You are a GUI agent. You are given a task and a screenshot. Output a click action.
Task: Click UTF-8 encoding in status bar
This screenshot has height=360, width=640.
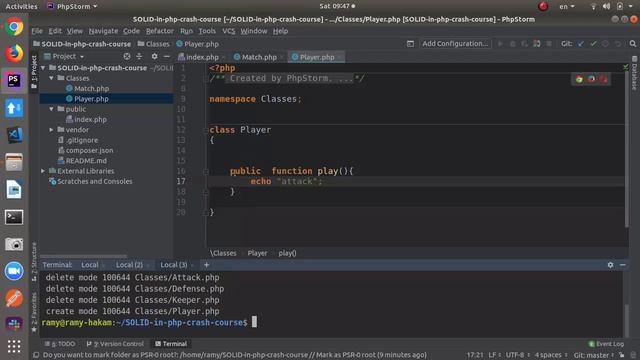517,355
